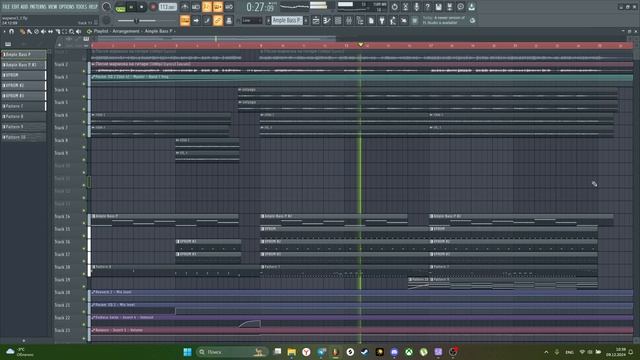The height and width of the screenshot is (360, 640).
Task: Toggle wait for input before playing
Action: click(196, 7)
